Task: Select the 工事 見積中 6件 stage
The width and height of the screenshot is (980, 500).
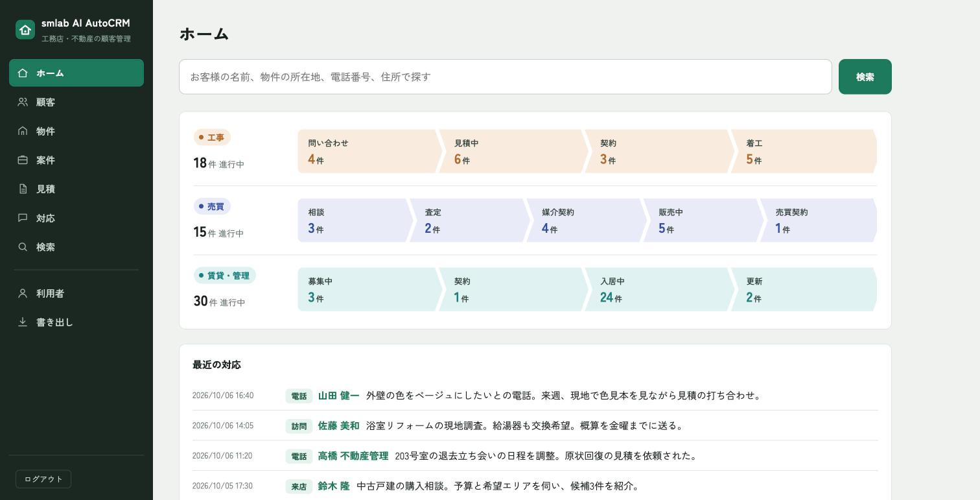Action: click(515, 151)
